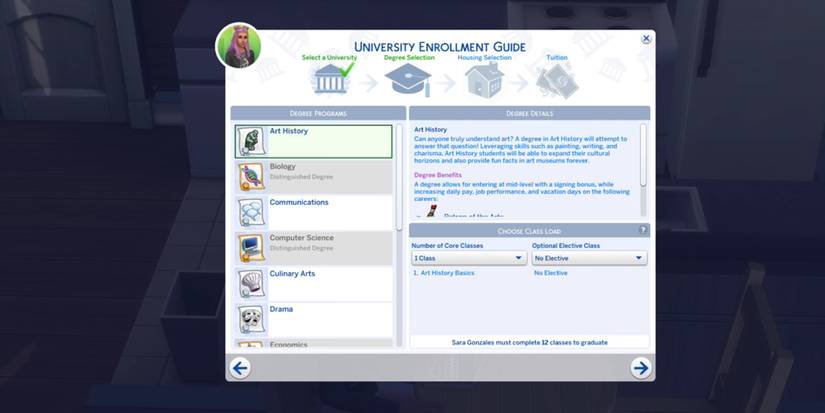Click the money Tuition step icon
825x413 pixels.
557,80
